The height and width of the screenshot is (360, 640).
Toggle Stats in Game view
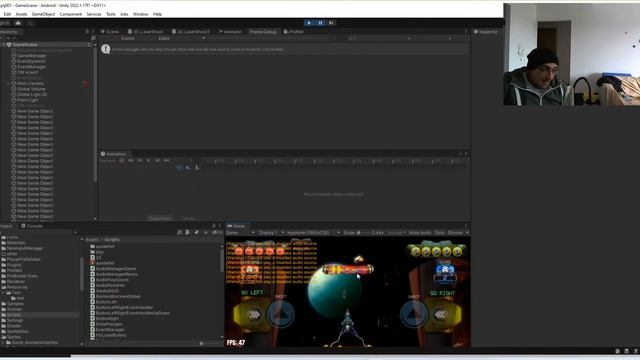(439, 233)
